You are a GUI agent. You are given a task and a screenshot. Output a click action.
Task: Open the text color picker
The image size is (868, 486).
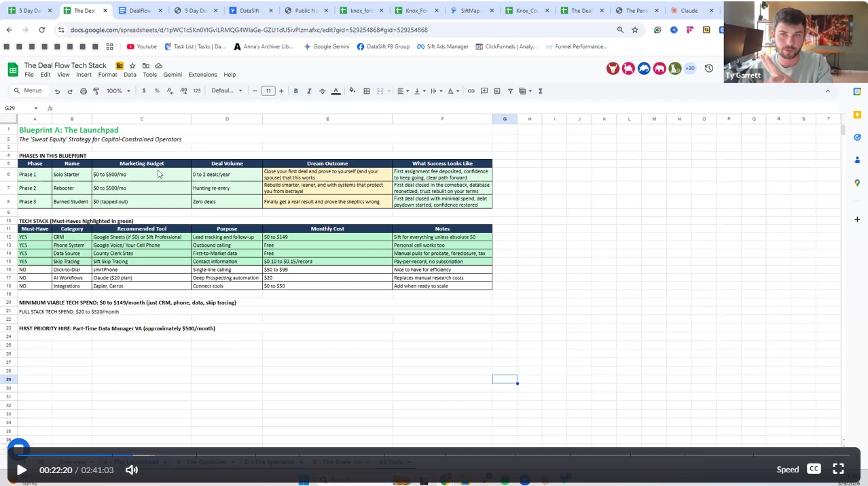336,91
